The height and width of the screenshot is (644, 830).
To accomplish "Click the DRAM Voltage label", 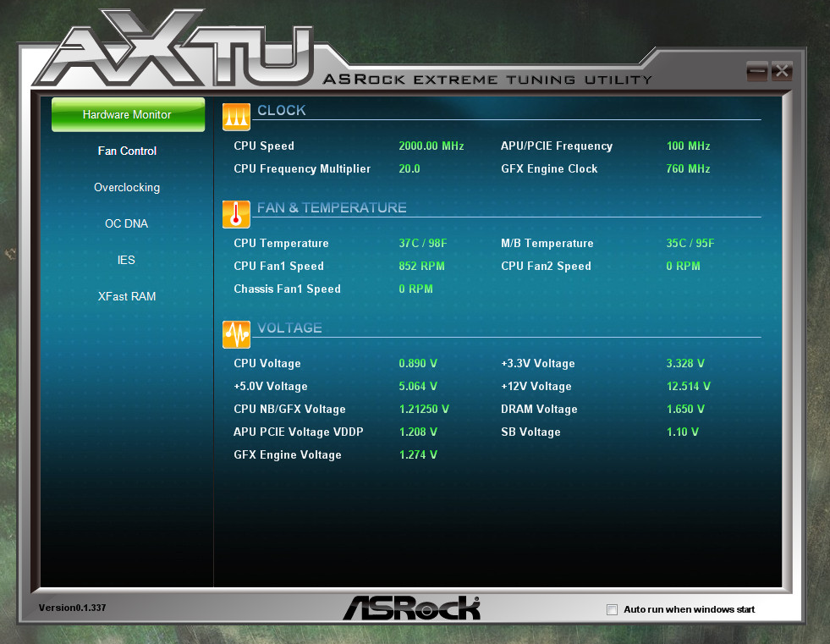I will pos(540,409).
